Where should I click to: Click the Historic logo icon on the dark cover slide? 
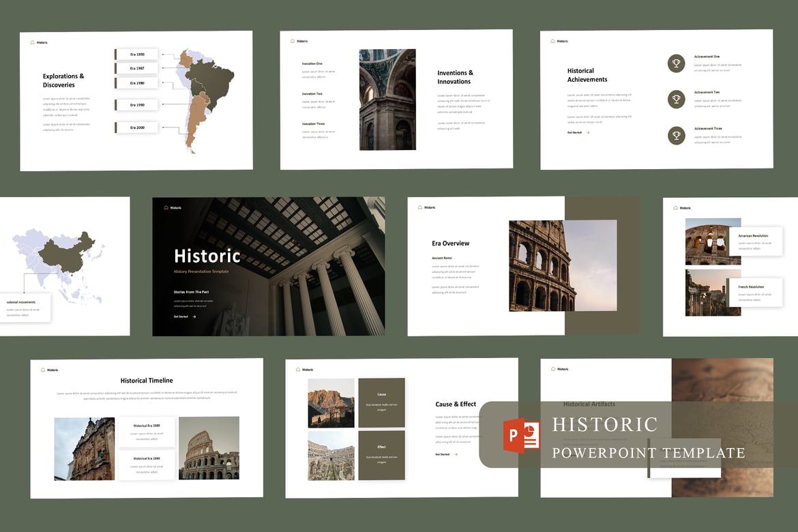[166, 208]
